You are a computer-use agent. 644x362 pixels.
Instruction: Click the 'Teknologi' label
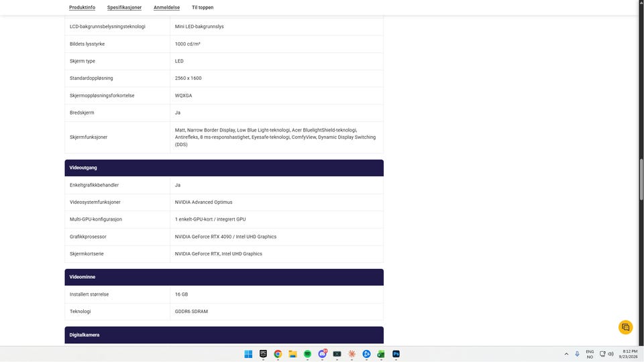[80, 312]
